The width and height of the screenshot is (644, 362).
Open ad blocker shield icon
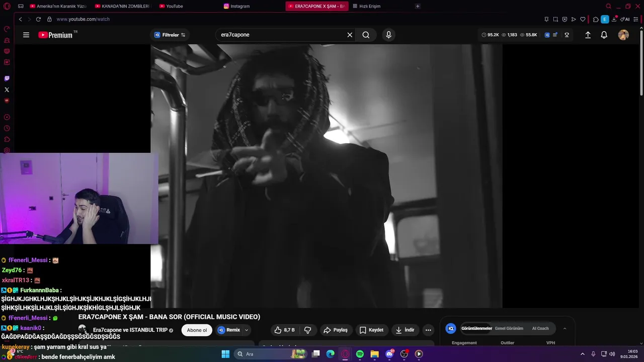click(x=565, y=19)
